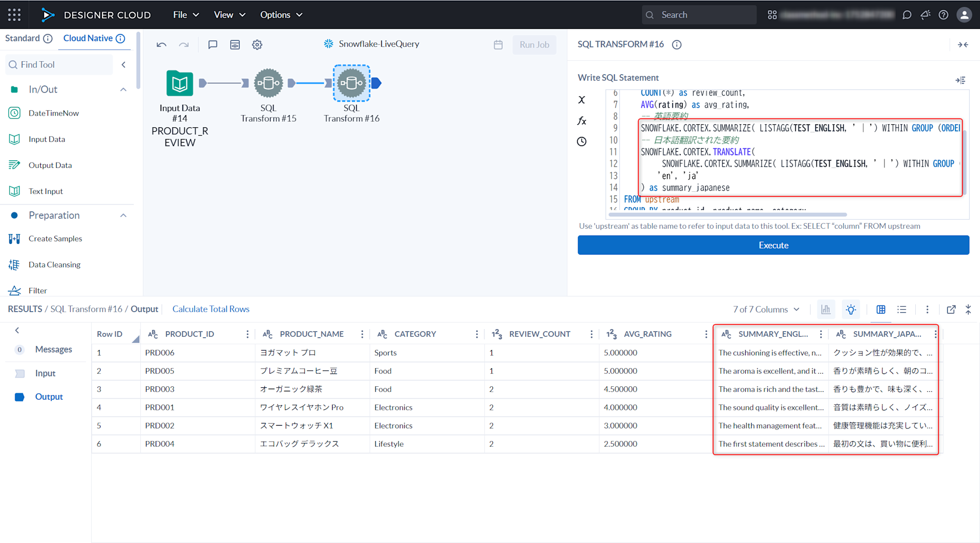Add a comment with the speech bubble icon
Screen dimensions: 980x543
pyautogui.click(x=213, y=45)
